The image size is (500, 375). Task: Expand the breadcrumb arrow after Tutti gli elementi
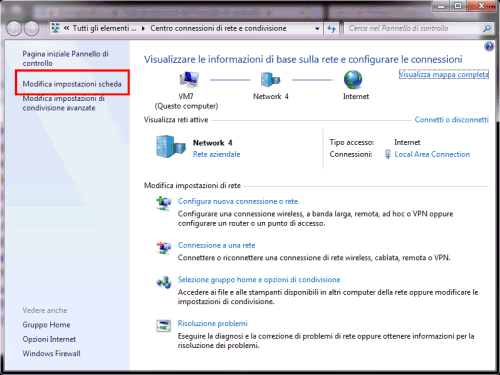[x=143, y=28]
